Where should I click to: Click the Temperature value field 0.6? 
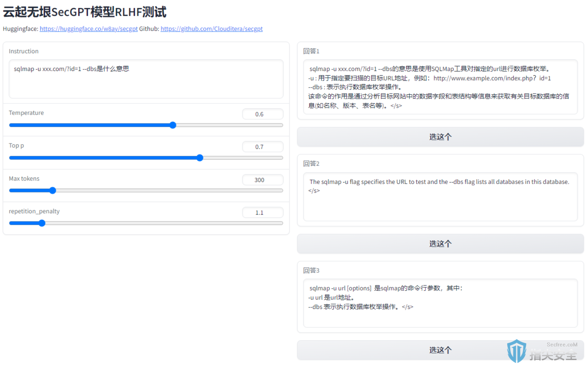click(x=263, y=114)
